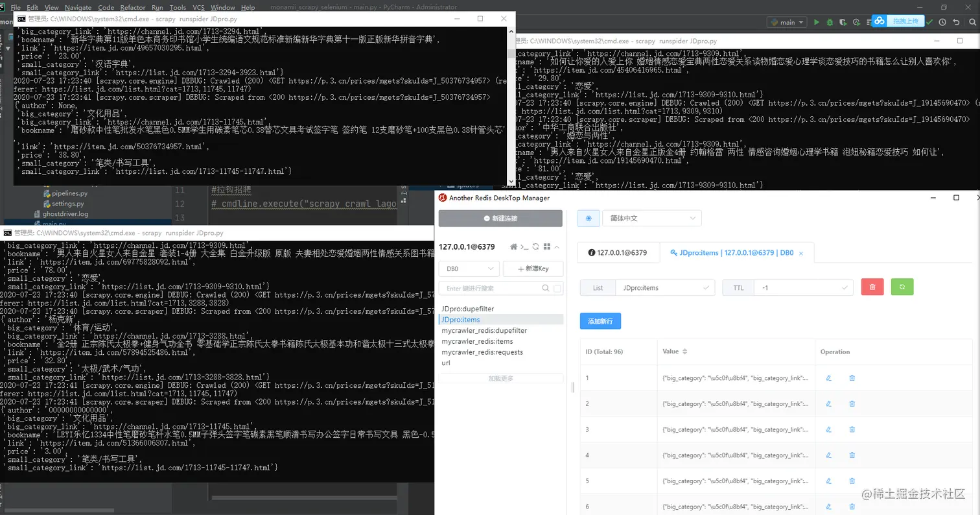This screenshot has width=980, height=515.
Task: Click the value cell in row 2
Action: click(735, 403)
